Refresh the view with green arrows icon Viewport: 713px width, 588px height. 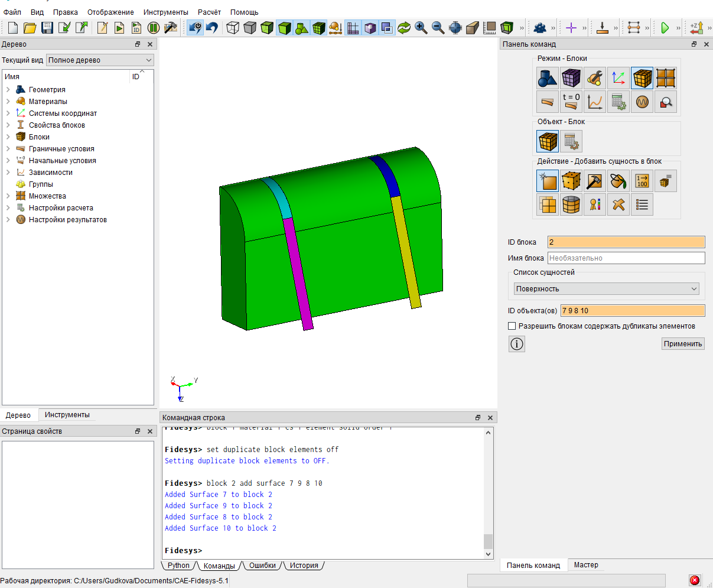tap(404, 28)
